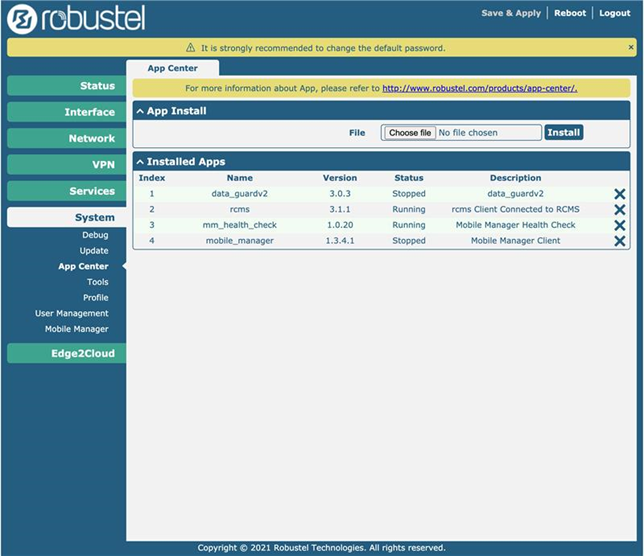Click 'Mobile Manager Health Check' description
This screenshot has width=644, height=556.
(515, 225)
